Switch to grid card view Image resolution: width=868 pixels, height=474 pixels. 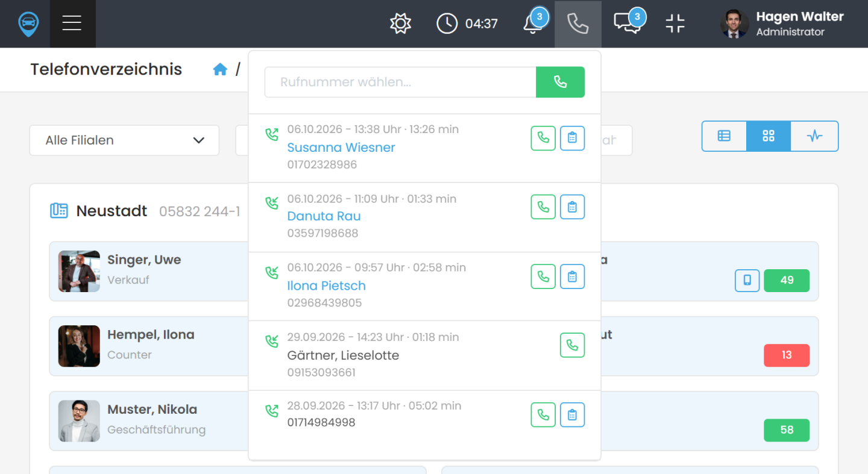click(x=768, y=136)
